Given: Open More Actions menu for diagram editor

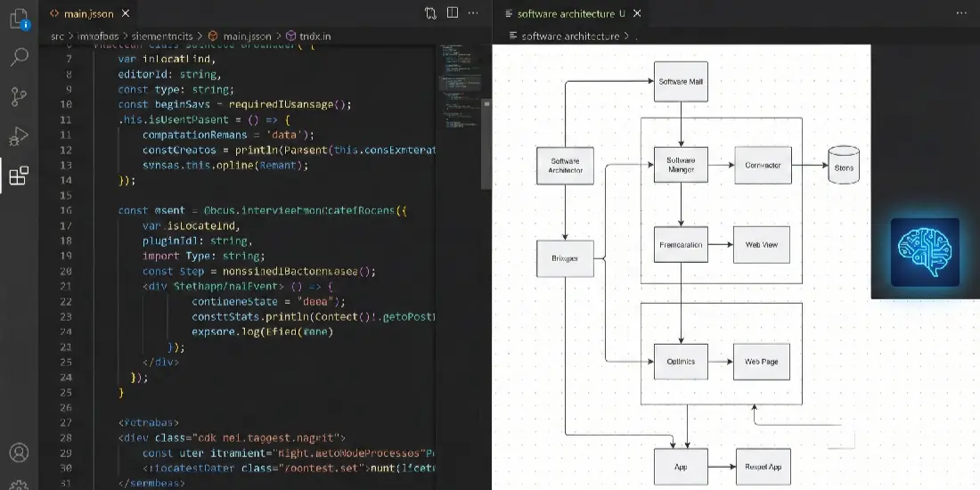Looking at the screenshot, I should point(961,13).
